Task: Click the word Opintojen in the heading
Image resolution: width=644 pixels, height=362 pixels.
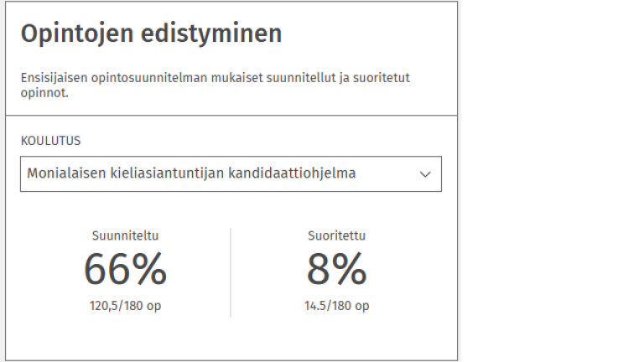Action: pos(73,34)
